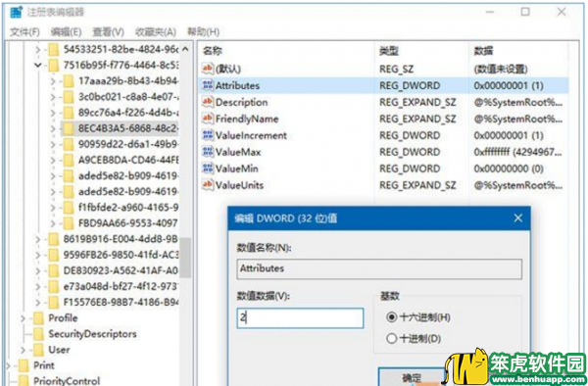The image size is (588, 386).
Task: Open the 文件(F) menu
Action: pos(24,32)
